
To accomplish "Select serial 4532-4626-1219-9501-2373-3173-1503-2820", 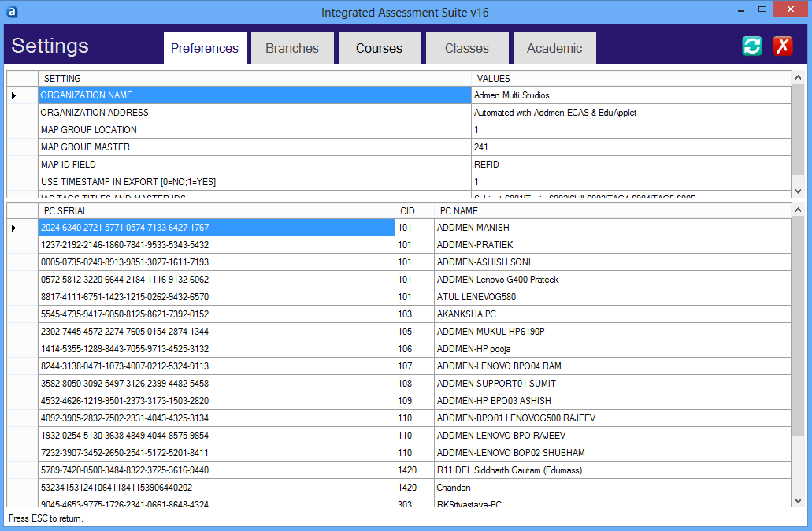I will [x=217, y=401].
